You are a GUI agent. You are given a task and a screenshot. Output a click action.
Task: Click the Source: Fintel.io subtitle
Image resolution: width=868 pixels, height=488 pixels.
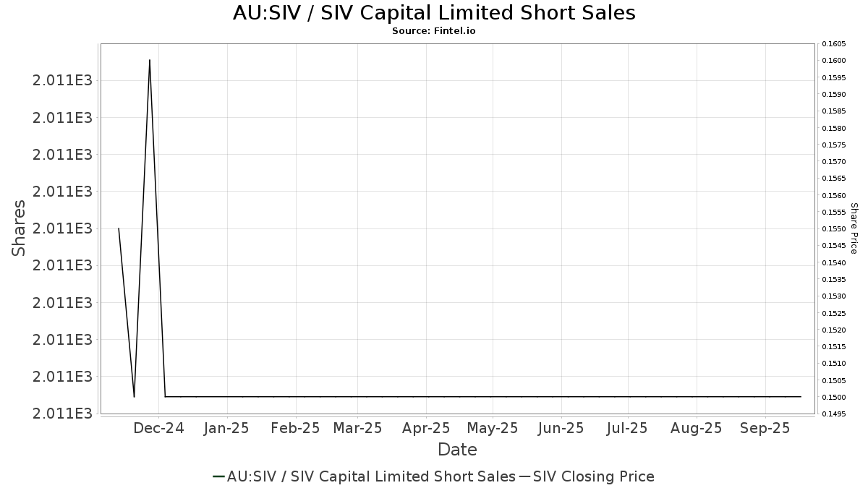(x=434, y=31)
